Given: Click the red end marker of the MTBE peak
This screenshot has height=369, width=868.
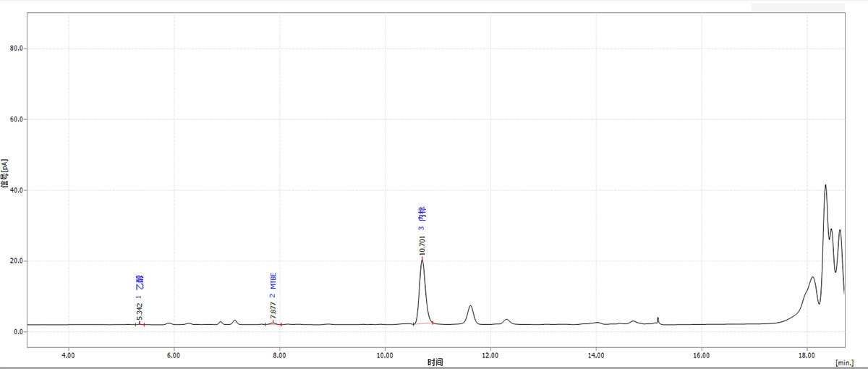Looking at the screenshot, I should 281,325.
